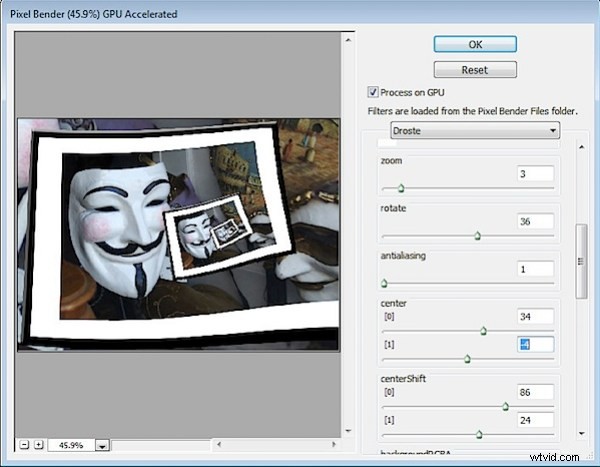Screen dimensions: 600x467
Task: Click OK to apply the filter
Action: (x=475, y=44)
